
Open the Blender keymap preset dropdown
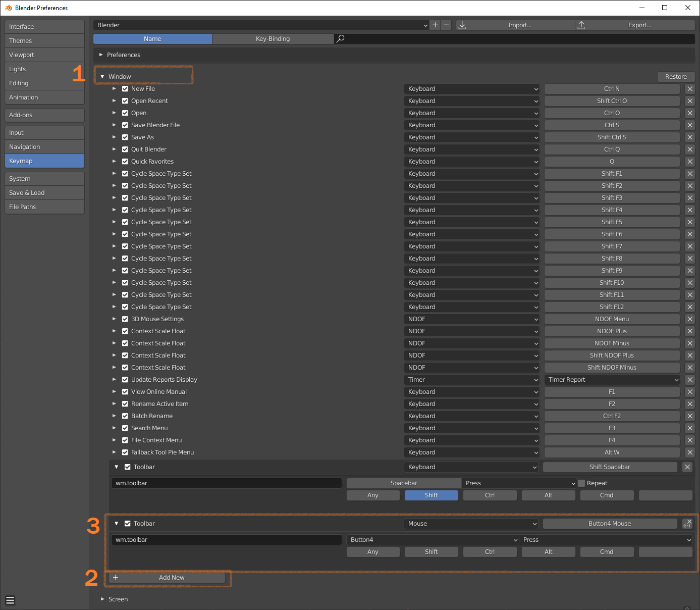(261, 25)
